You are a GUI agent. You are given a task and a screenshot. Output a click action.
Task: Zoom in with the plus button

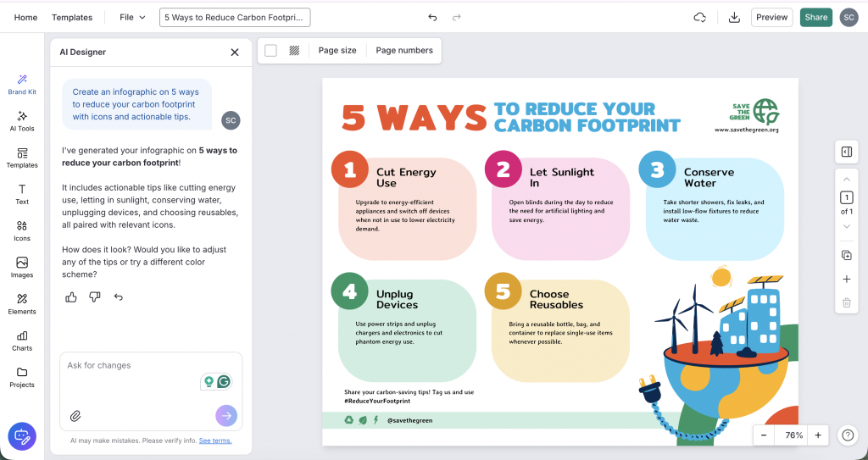click(818, 435)
